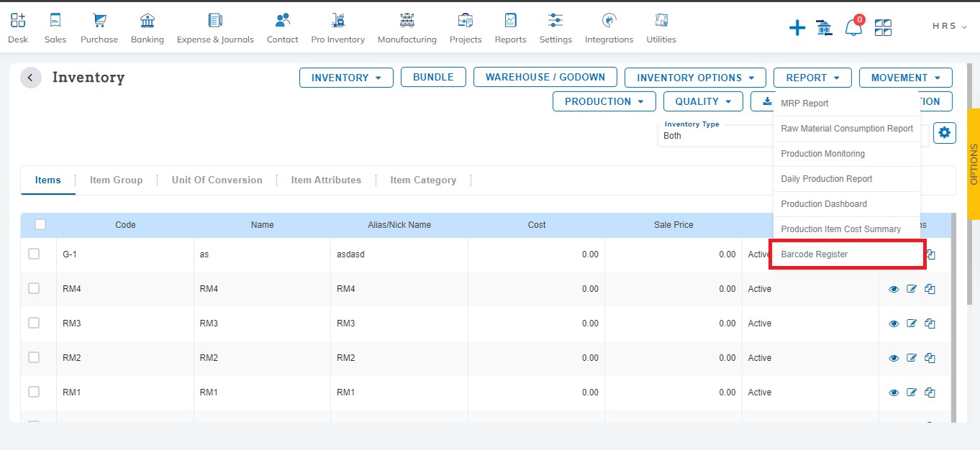View item RM2 with eye icon
The image size is (980, 450).
pyautogui.click(x=894, y=358)
